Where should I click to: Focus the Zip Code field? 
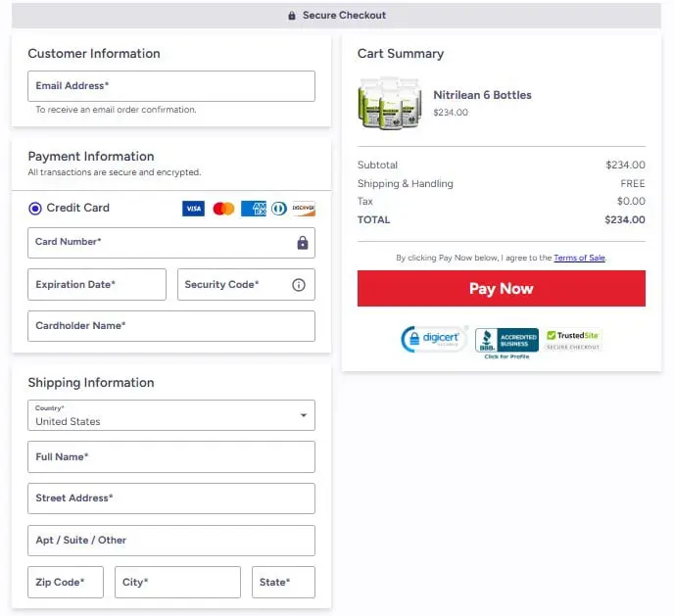click(66, 582)
